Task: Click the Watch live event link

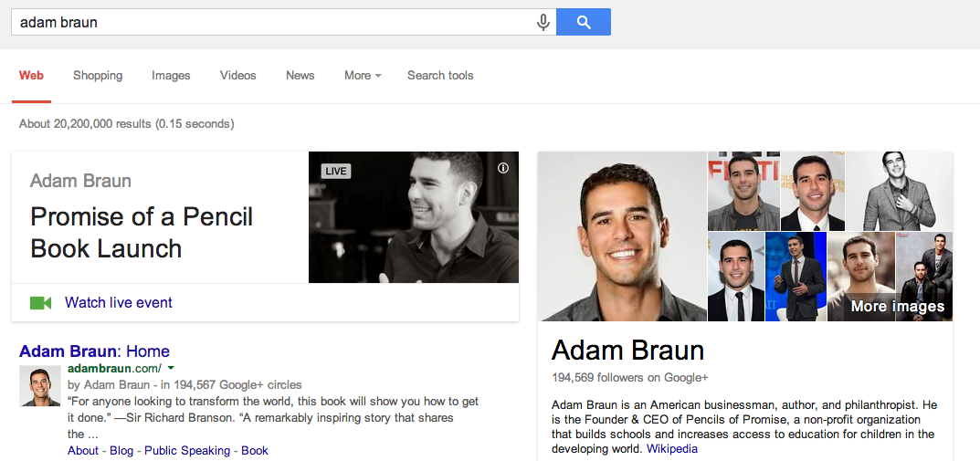Action: 119,303
